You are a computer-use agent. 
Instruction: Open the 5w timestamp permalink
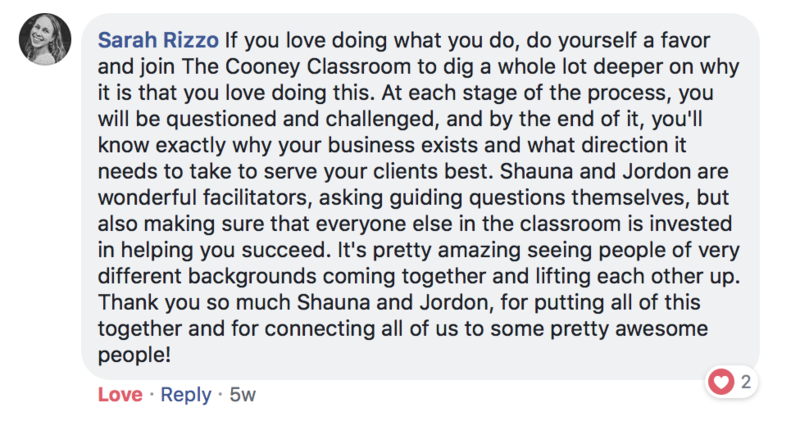point(242,394)
